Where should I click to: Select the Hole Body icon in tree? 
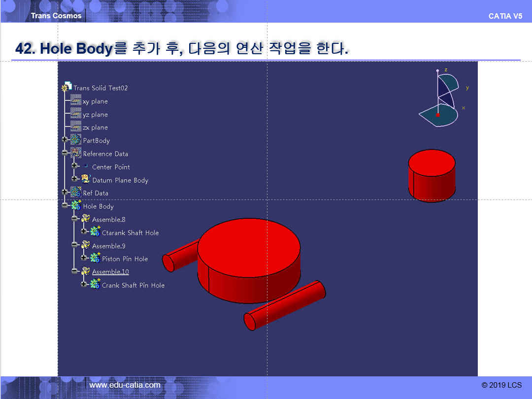point(76,206)
